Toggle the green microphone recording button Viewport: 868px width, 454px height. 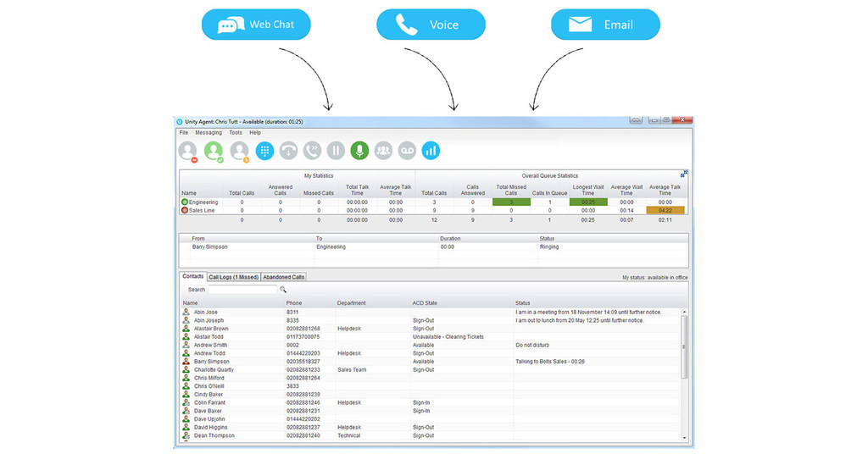[x=359, y=151]
